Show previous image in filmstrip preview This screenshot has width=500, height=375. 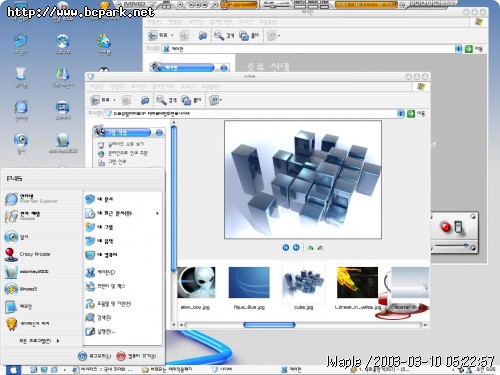286,247
